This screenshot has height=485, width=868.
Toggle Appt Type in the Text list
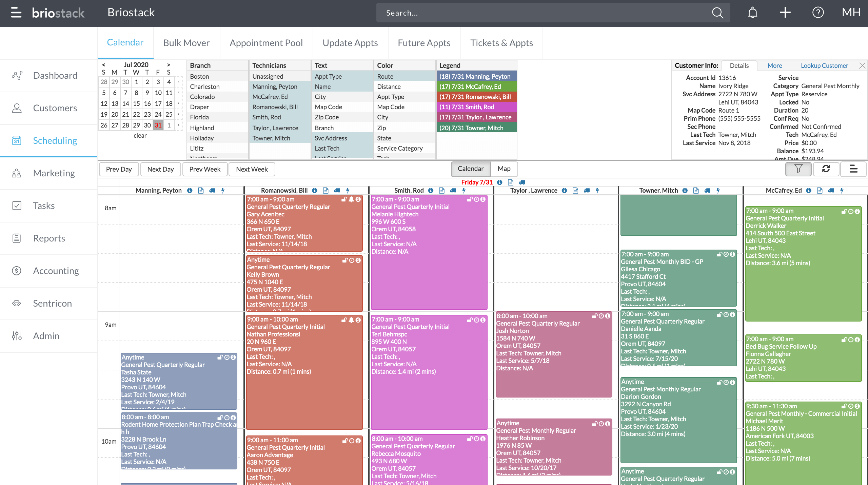pos(342,76)
